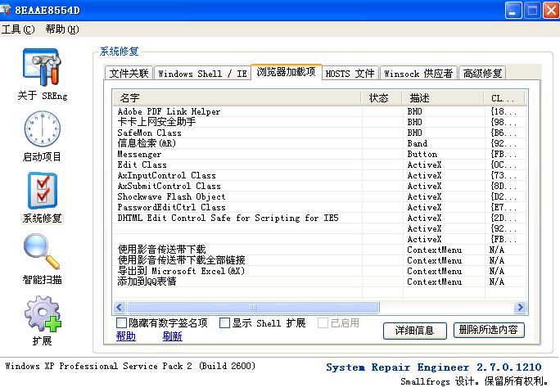Select the Messenger entry
Viewport: 560px width, 392px height.
point(319,154)
